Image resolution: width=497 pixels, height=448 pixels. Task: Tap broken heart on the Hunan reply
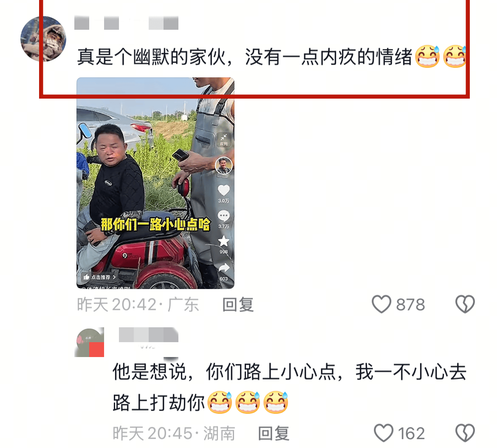point(465,433)
